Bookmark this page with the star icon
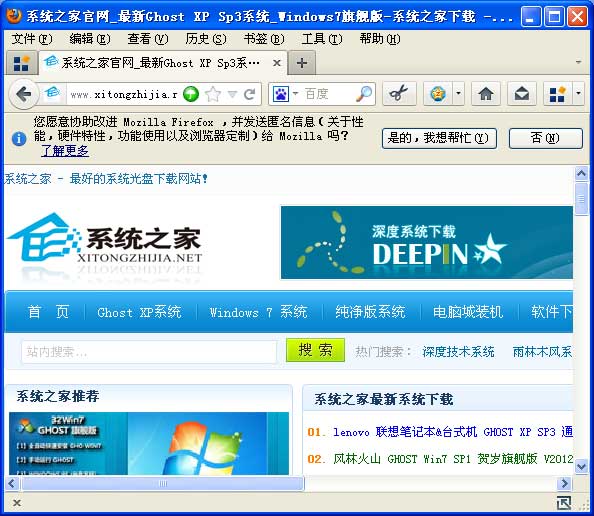This screenshot has height=516, width=594. [x=213, y=94]
